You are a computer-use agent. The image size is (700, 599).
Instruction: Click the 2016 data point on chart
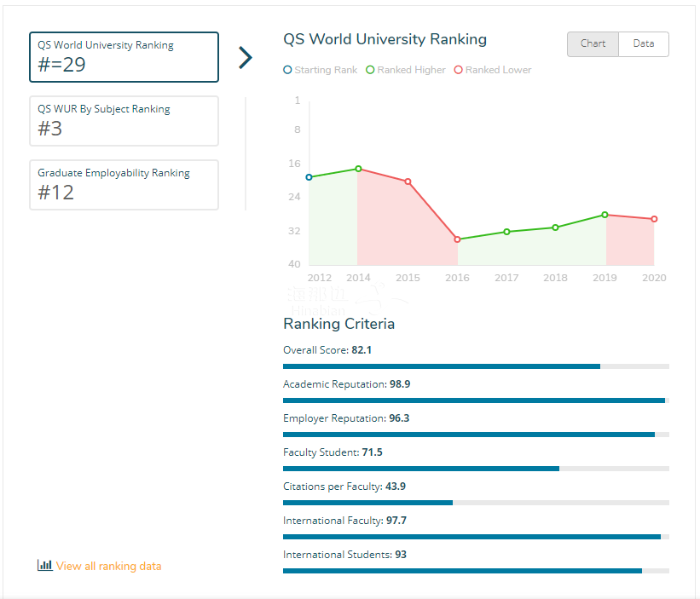click(457, 239)
